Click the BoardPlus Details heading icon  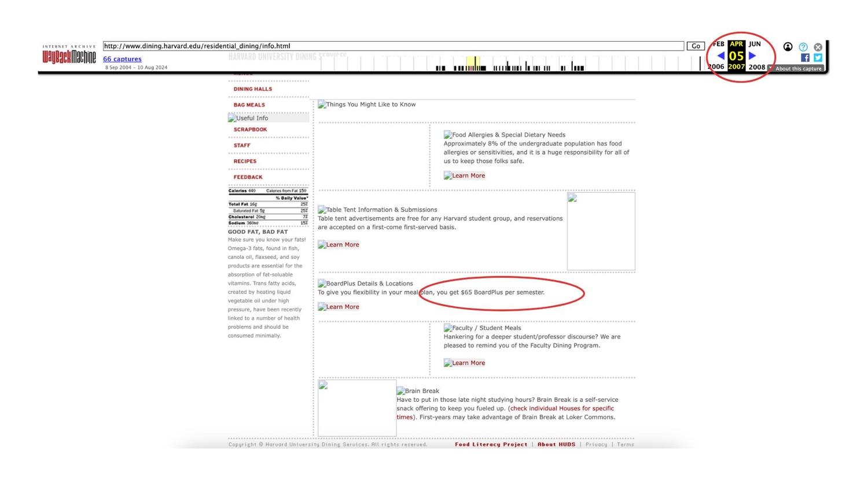click(322, 284)
